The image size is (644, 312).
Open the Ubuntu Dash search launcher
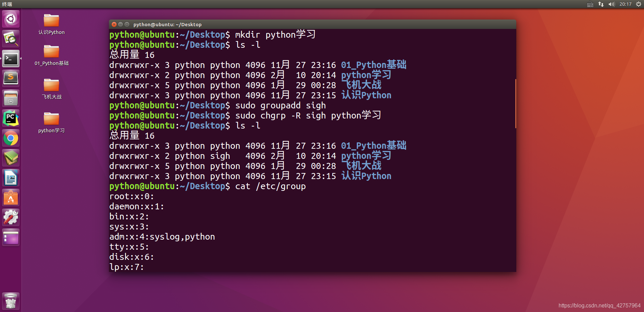click(11, 19)
